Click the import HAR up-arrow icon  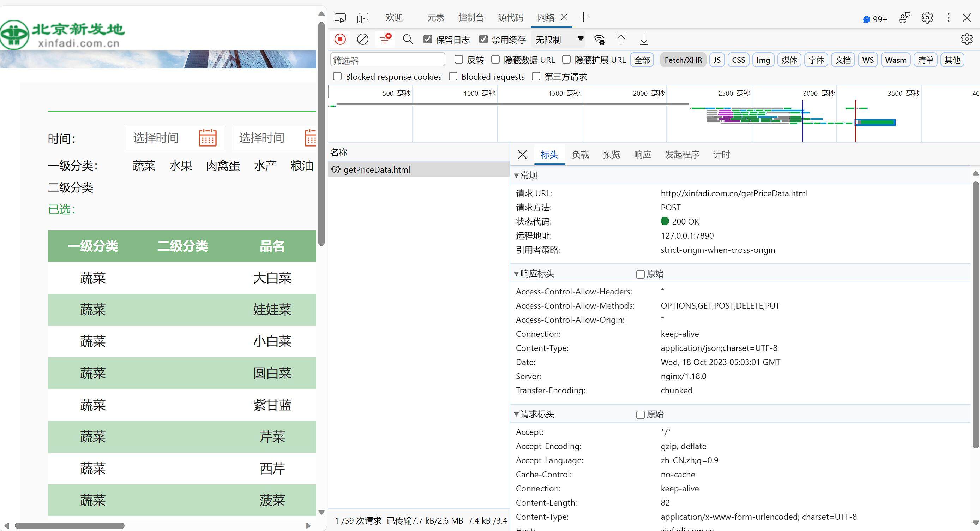(x=621, y=39)
